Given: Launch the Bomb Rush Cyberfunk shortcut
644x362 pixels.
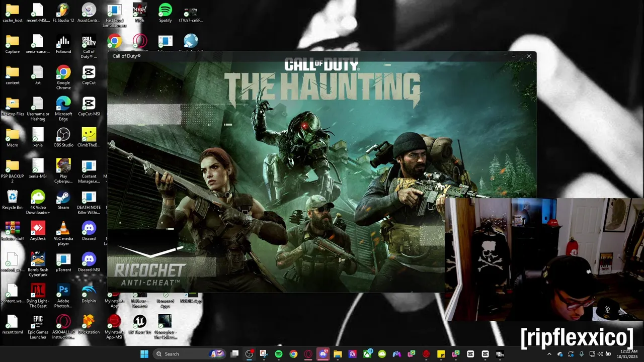Looking at the screenshot, I should [x=38, y=265].
